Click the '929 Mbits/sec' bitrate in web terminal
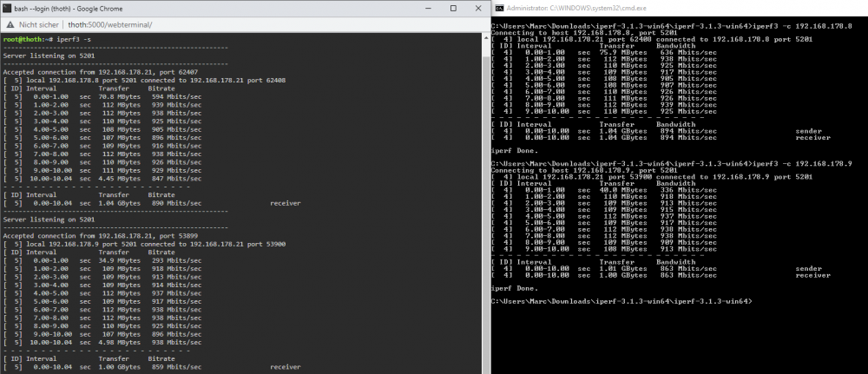This screenshot has width=868, height=374. pyautogui.click(x=175, y=170)
